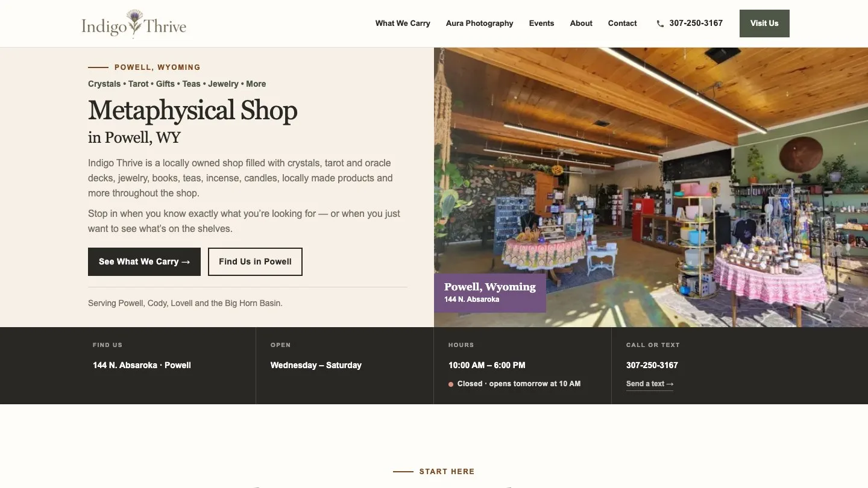Call 307-250-3167 from the header
Screen dimensions: 868x488
point(696,23)
